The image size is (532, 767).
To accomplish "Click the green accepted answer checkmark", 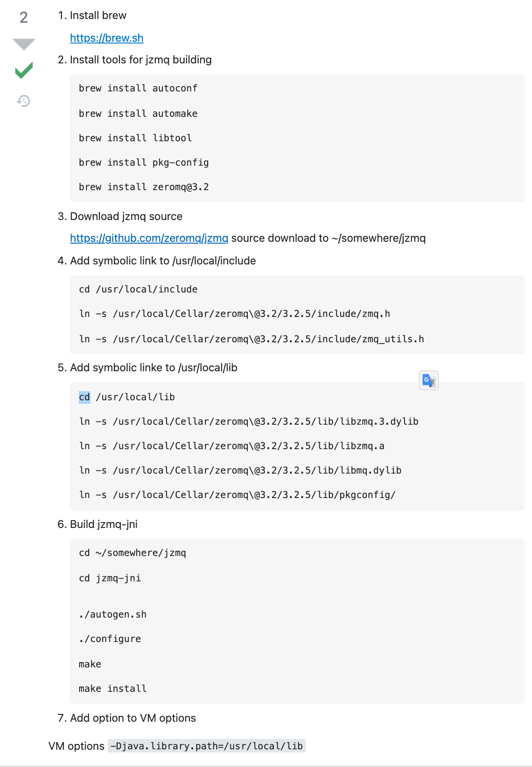I will [24, 70].
